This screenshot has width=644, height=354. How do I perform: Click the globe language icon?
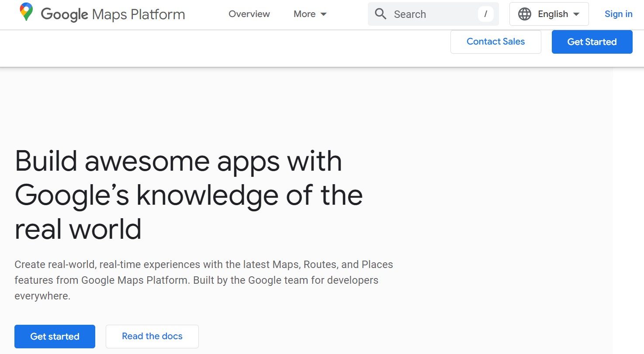[x=524, y=14]
